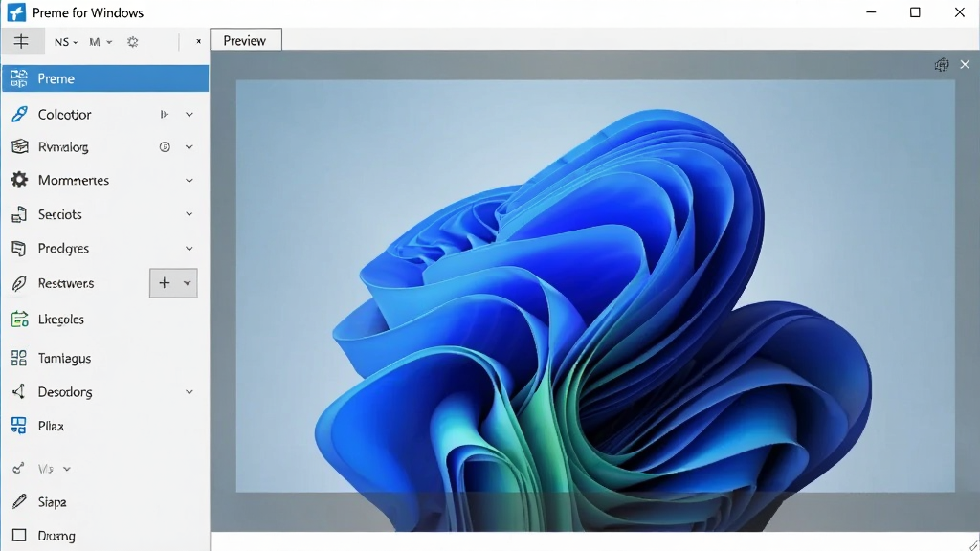
Task: Switch to the Preview tab
Action: pos(245,40)
